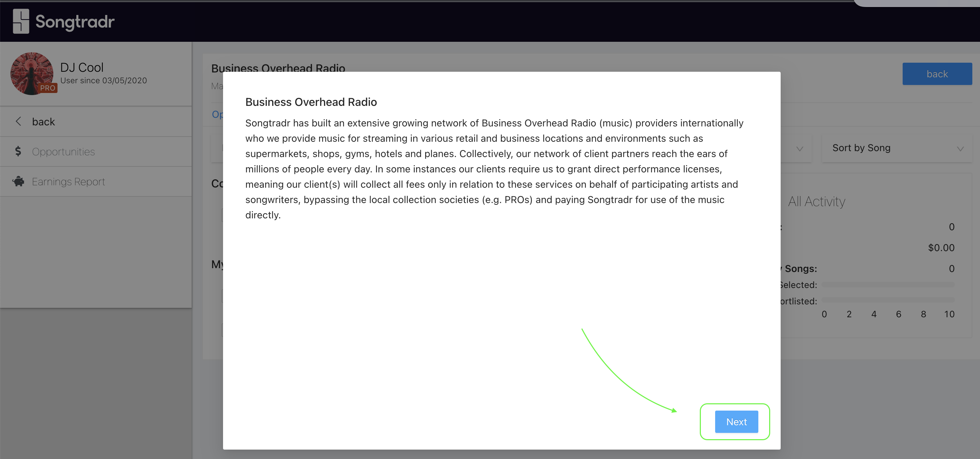The image size is (980, 459).
Task: Open DJ Cool profile avatar
Action: (32, 73)
